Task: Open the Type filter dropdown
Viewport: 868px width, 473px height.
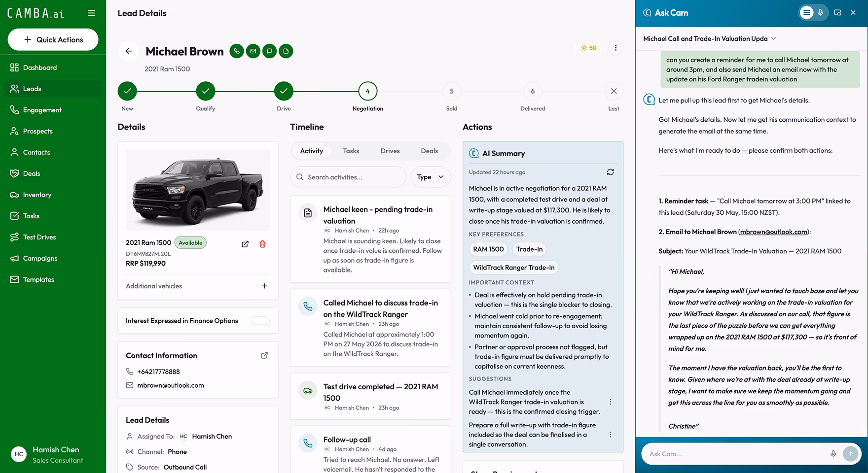Action: pos(431,177)
